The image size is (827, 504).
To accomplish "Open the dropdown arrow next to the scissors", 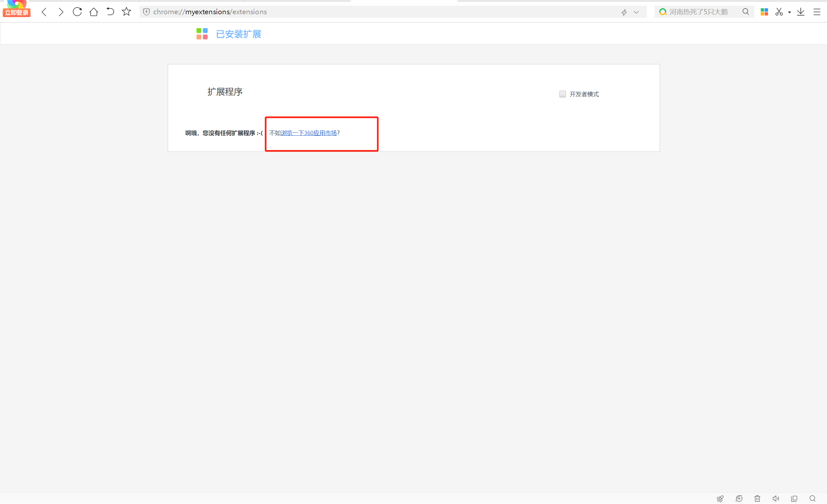I will [790, 12].
